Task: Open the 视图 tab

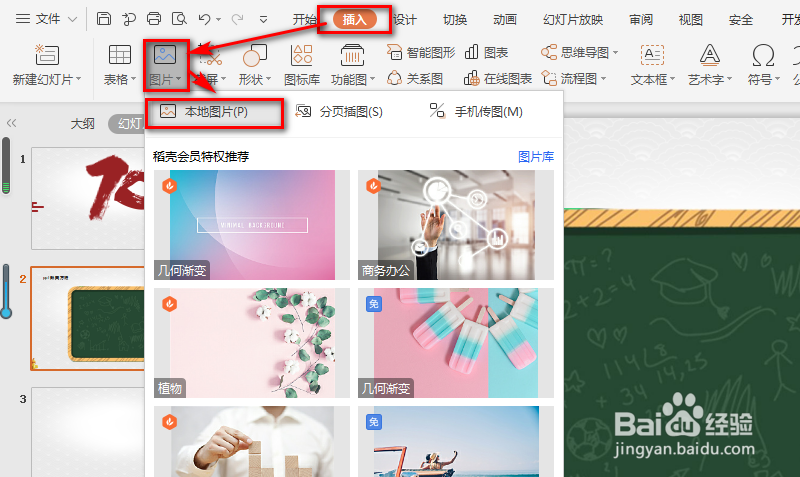Action: tap(691, 20)
